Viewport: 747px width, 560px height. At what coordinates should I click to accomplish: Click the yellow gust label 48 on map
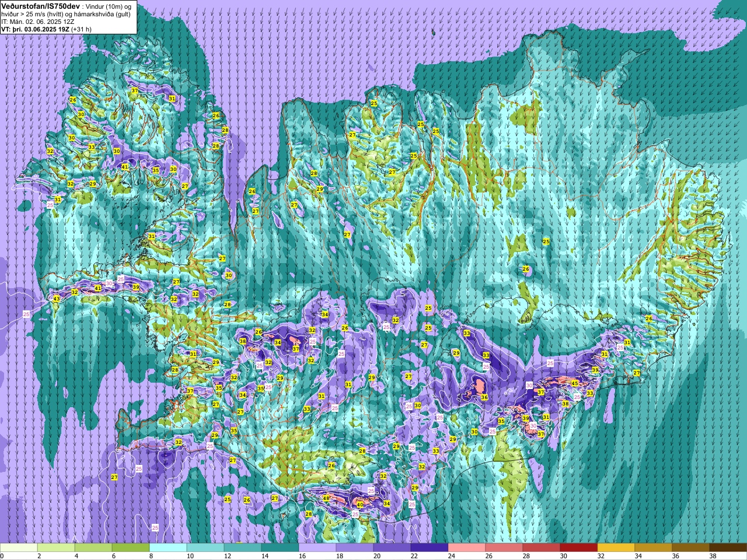[326, 498]
